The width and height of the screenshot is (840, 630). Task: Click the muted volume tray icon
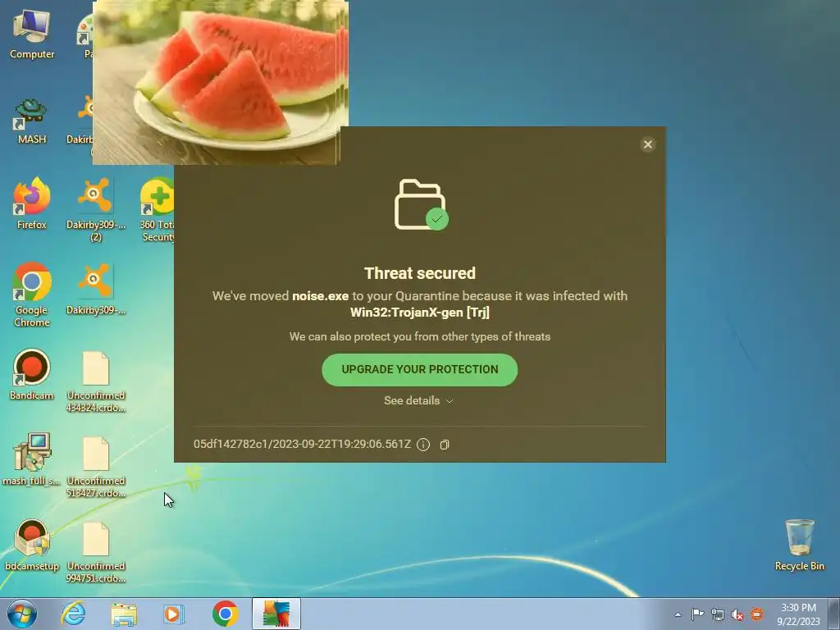(737, 614)
